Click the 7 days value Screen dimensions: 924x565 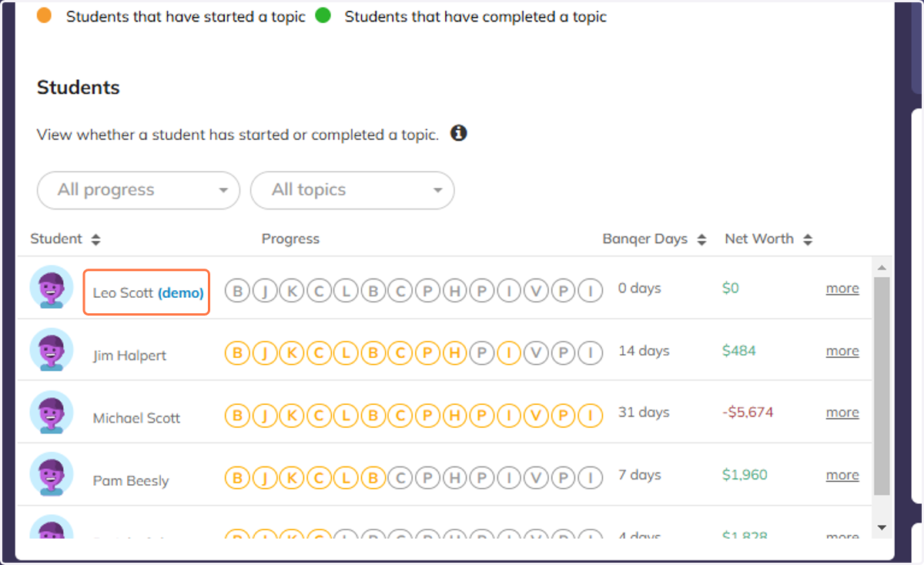[x=639, y=475]
